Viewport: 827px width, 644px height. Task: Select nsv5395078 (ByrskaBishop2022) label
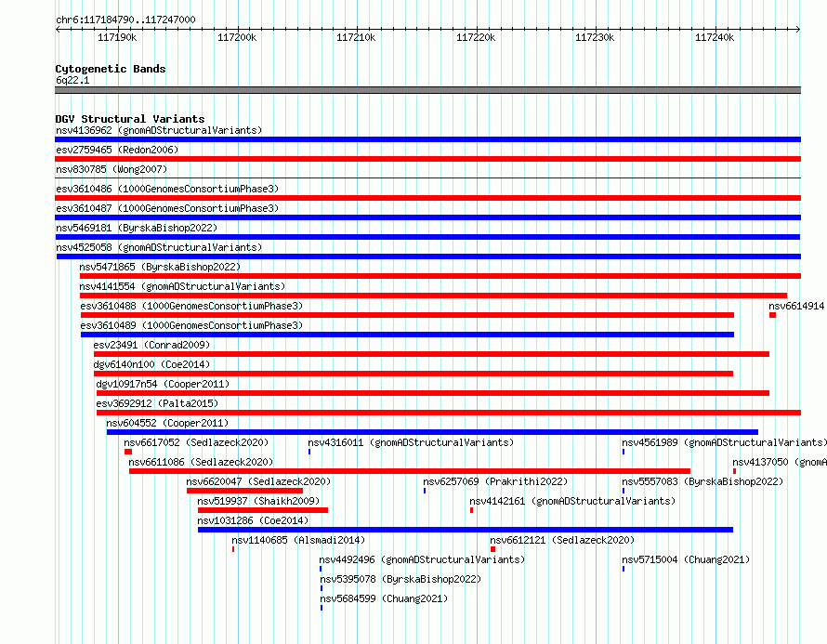[x=400, y=579]
